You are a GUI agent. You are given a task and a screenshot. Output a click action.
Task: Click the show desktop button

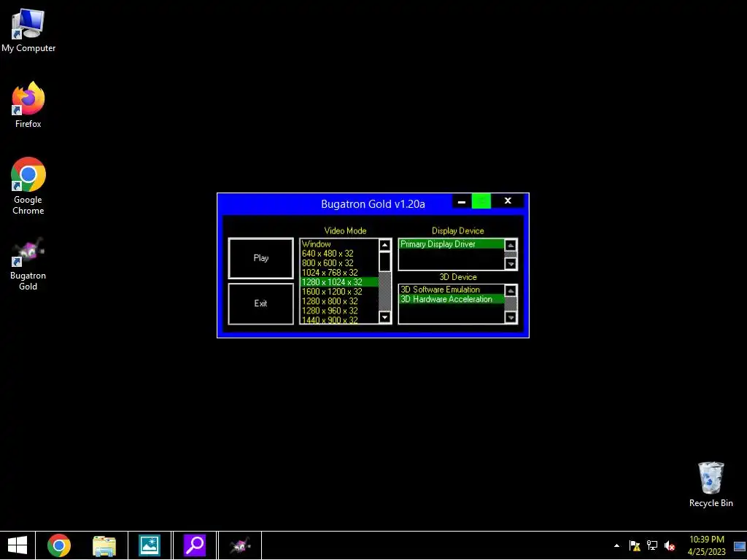740,545
